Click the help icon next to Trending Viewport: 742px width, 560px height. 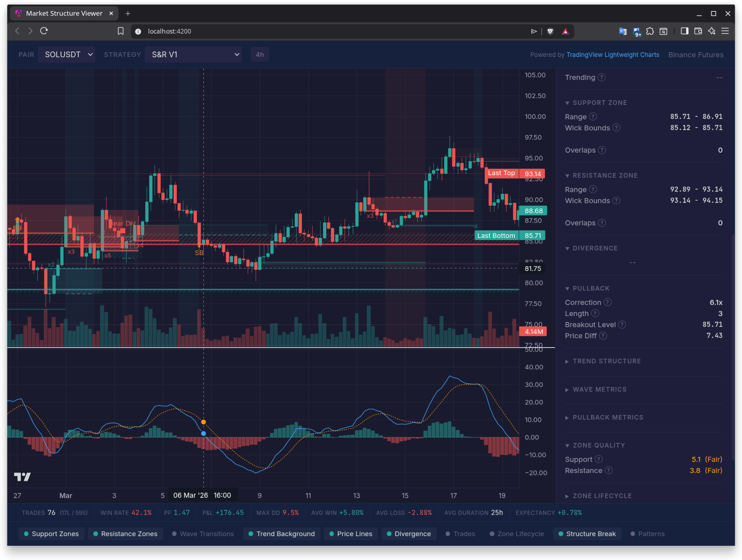point(602,78)
